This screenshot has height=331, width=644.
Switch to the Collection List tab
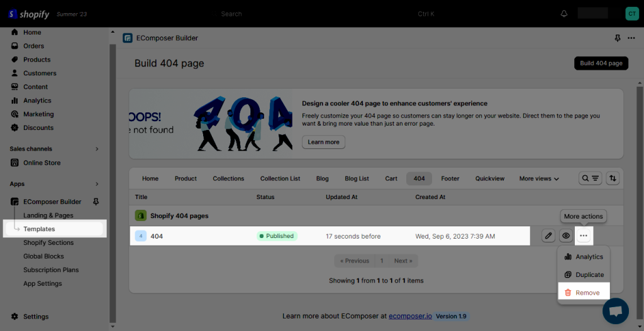280,178
